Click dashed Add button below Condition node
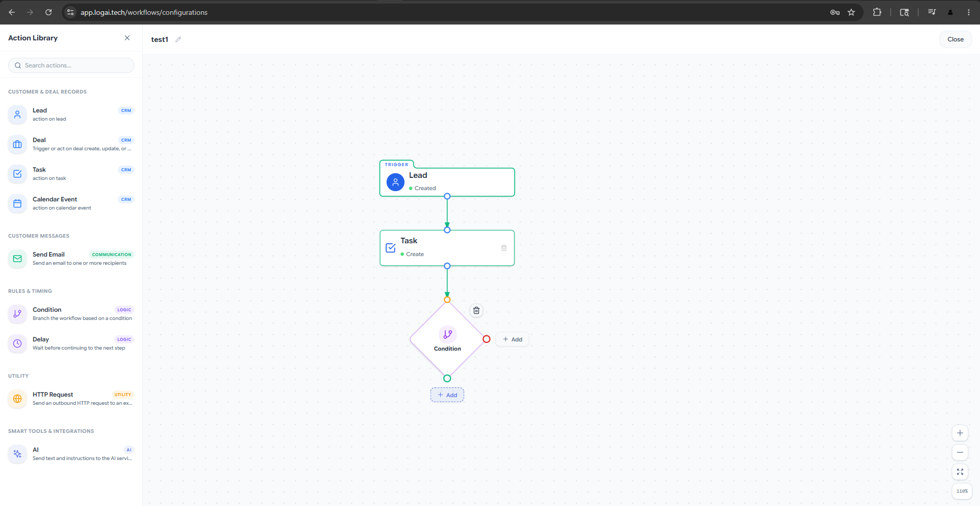980x506 pixels. 447,395
